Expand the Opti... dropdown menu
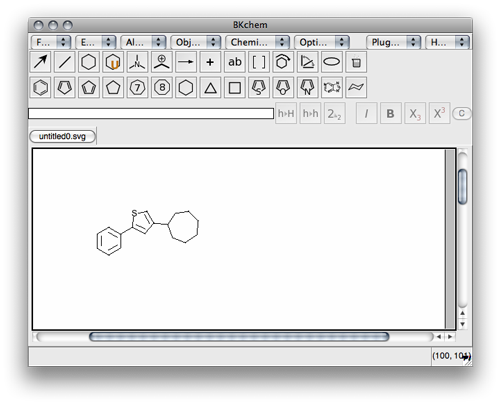The height and width of the screenshot is (404, 500). [322, 42]
